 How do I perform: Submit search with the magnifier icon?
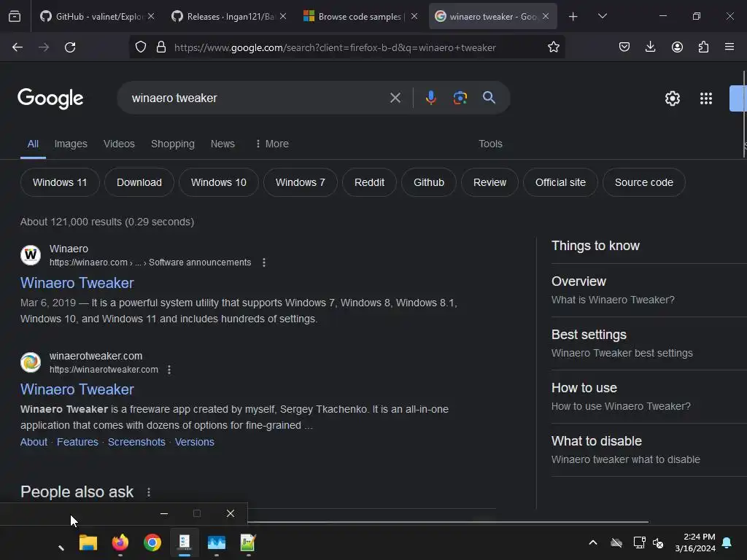489,98
